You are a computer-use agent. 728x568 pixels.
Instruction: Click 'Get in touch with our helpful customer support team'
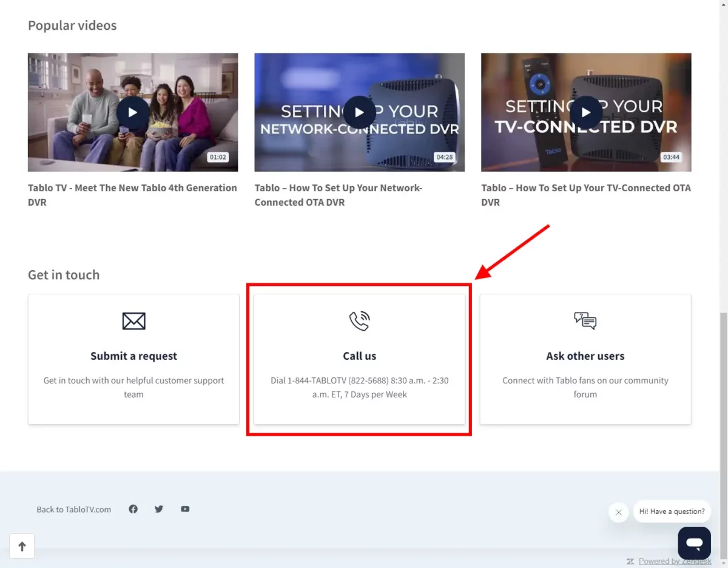(x=133, y=387)
